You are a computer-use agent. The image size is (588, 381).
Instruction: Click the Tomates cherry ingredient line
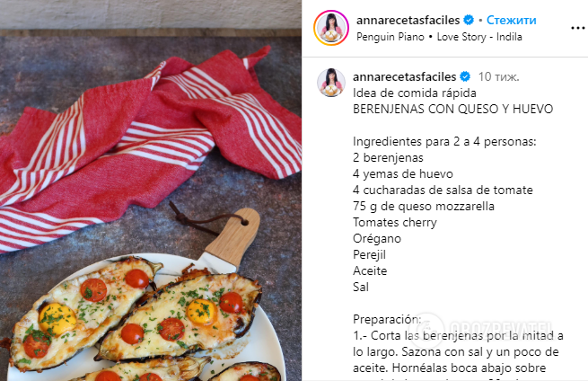pos(395,223)
